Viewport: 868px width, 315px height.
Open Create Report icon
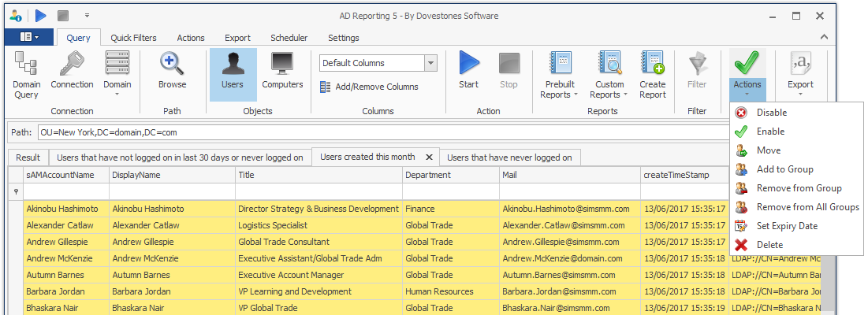pos(652,65)
